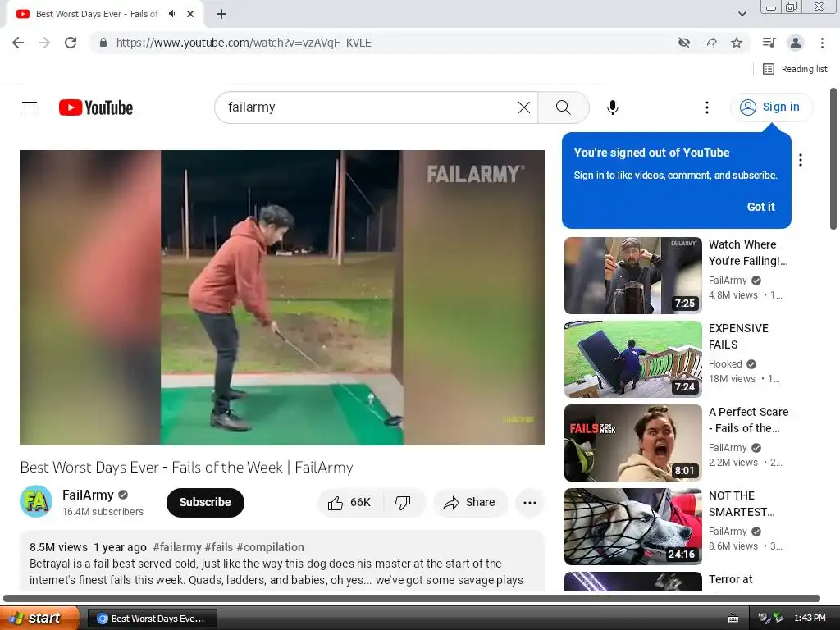Dislike the video with thumbs down
Screen dimensions: 840x630
[403, 503]
